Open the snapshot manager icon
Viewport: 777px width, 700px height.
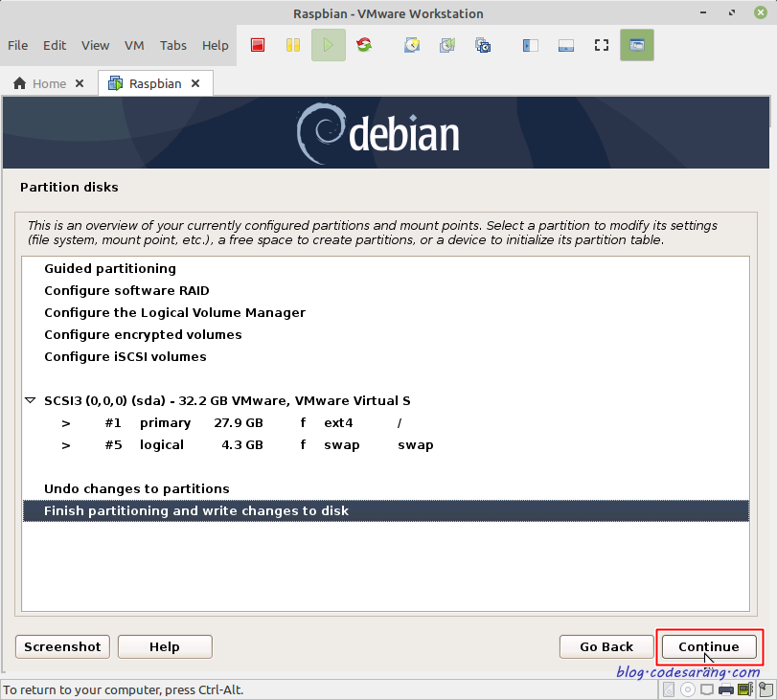pyautogui.click(x=483, y=45)
